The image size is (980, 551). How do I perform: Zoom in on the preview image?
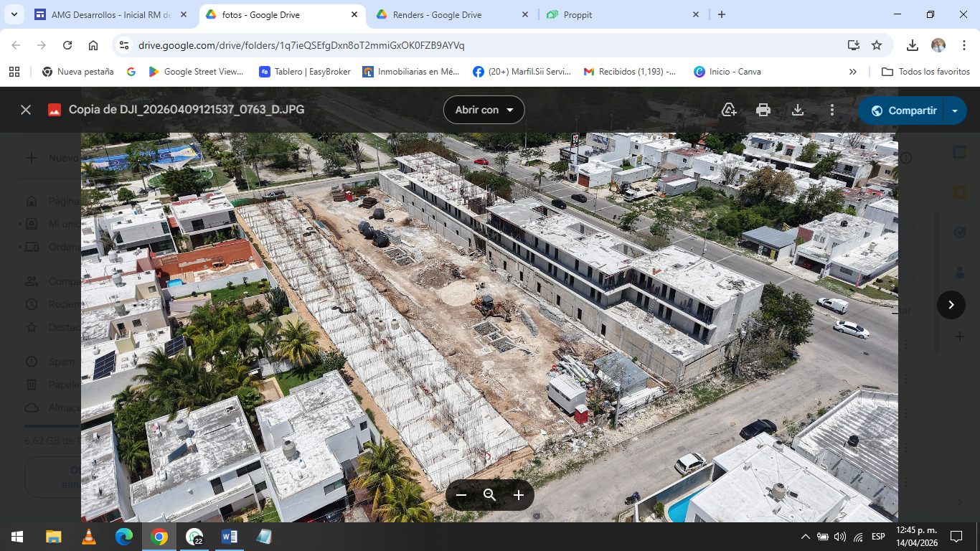click(x=519, y=495)
